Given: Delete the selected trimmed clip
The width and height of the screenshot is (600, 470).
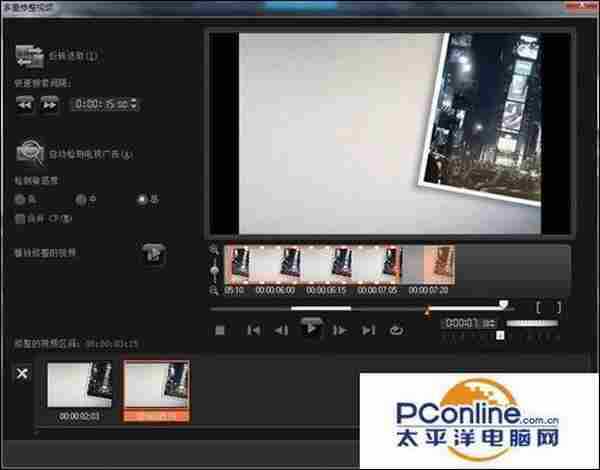Looking at the screenshot, I should pyautogui.click(x=22, y=374).
